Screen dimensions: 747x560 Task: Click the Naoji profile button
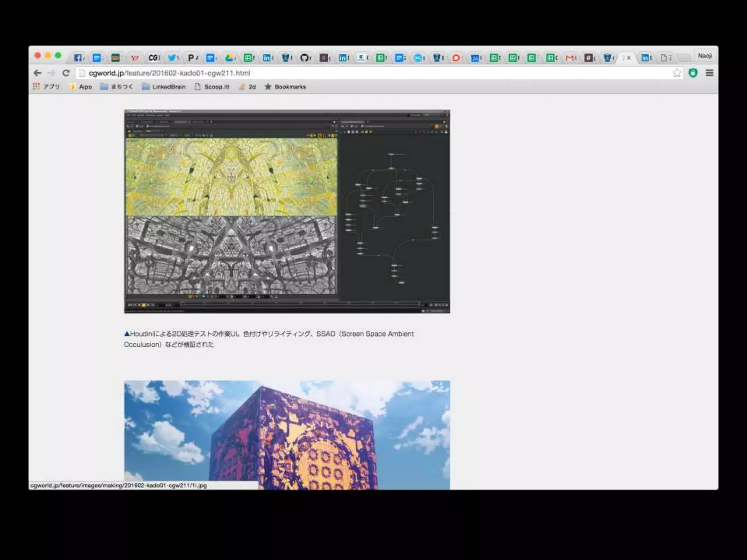pyautogui.click(x=705, y=56)
